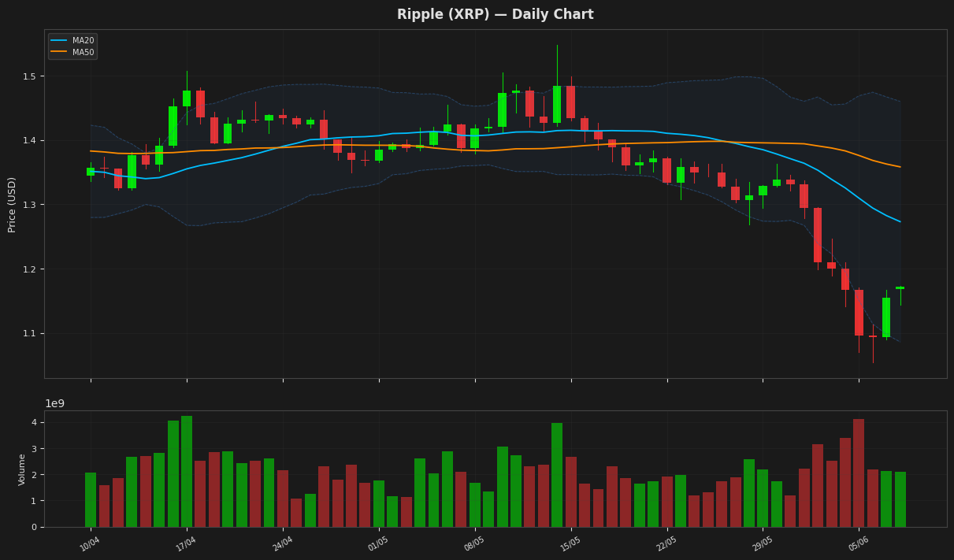Click the first green candlestick at 10/04

coord(91,172)
